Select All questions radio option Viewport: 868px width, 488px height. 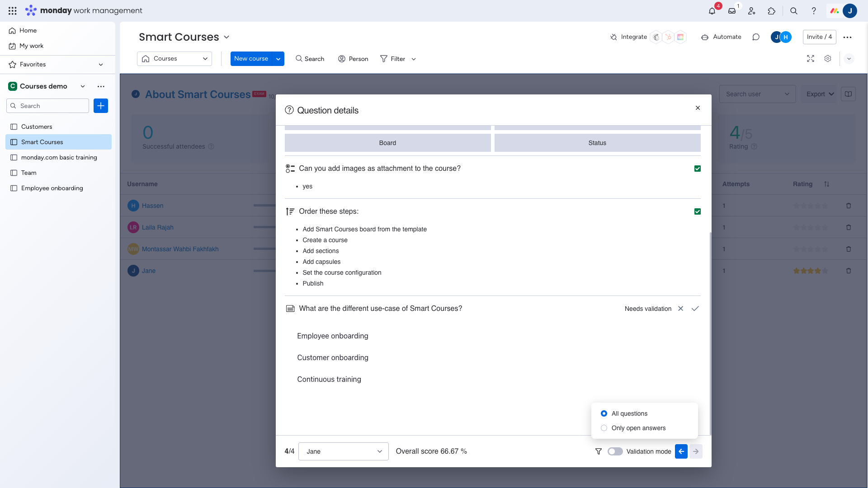[x=604, y=413]
